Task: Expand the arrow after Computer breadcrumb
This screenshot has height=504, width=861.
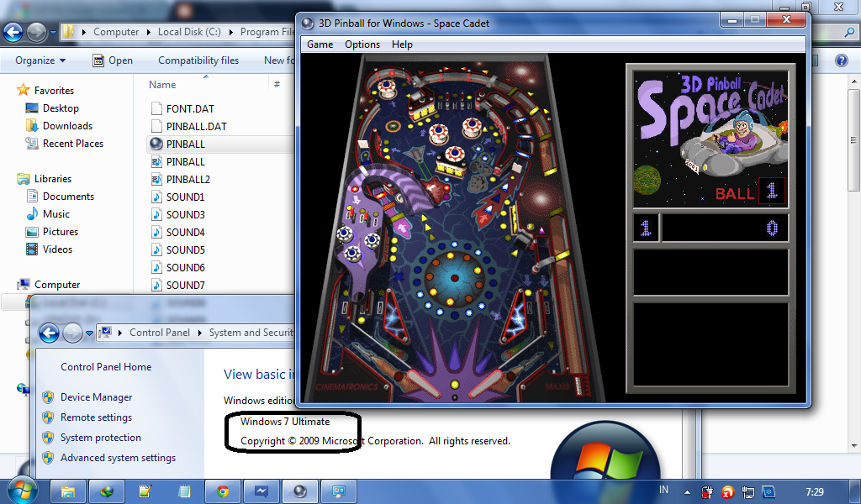Action: coord(148,32)
